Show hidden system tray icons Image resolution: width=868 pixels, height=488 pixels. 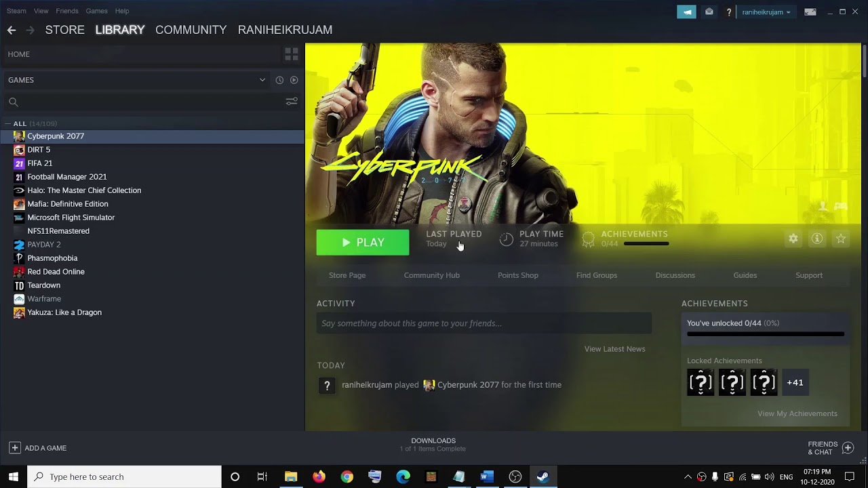pyautogui.click(x=688, y=477)
